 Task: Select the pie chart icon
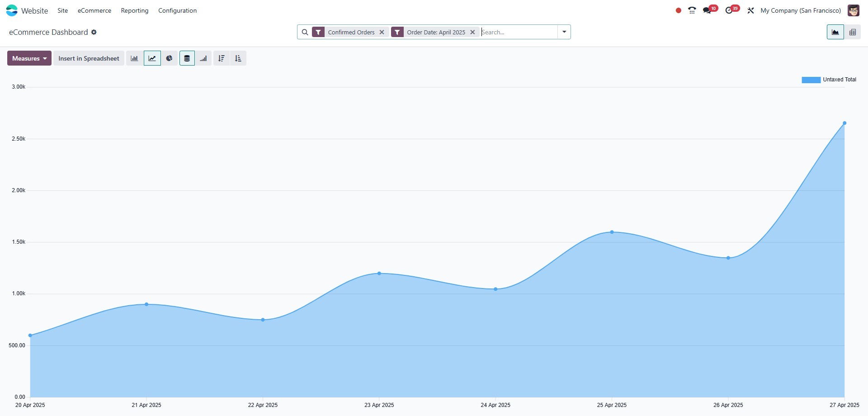[169, 58]
